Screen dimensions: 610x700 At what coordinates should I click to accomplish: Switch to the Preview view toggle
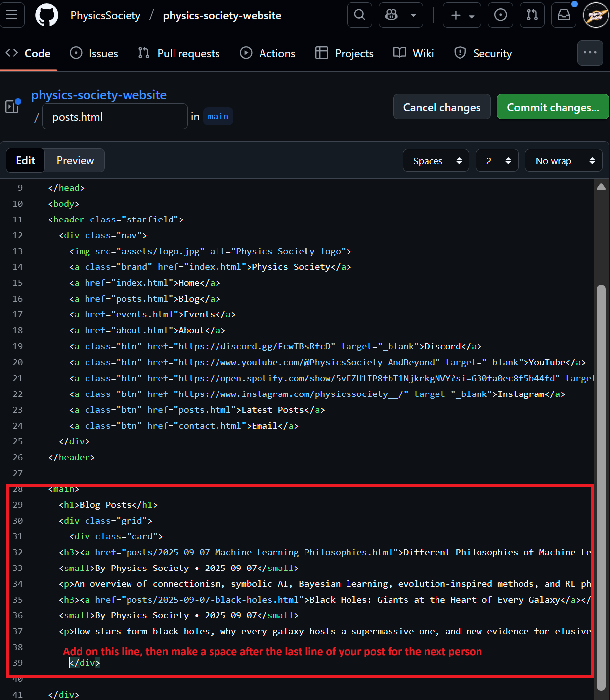75,160
